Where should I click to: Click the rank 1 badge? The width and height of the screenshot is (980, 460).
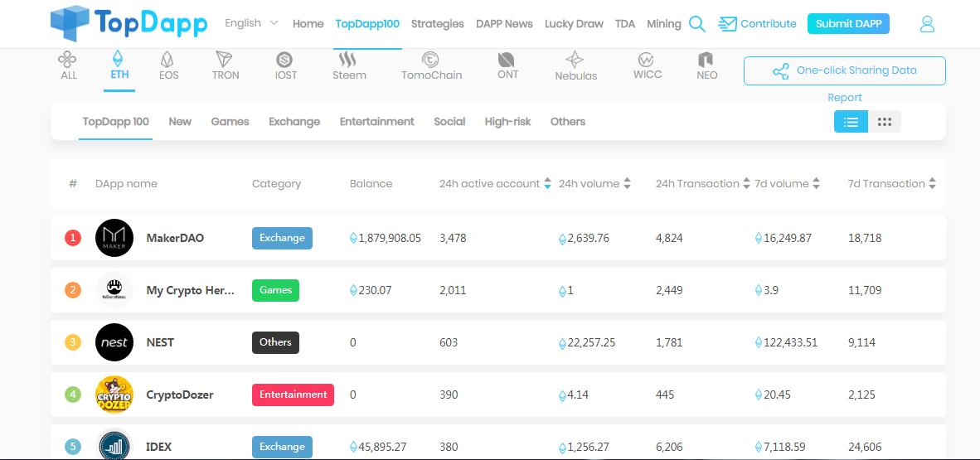[73, 238]
